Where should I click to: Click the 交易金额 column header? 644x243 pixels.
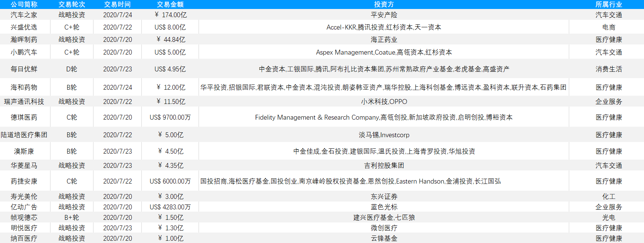170,4
